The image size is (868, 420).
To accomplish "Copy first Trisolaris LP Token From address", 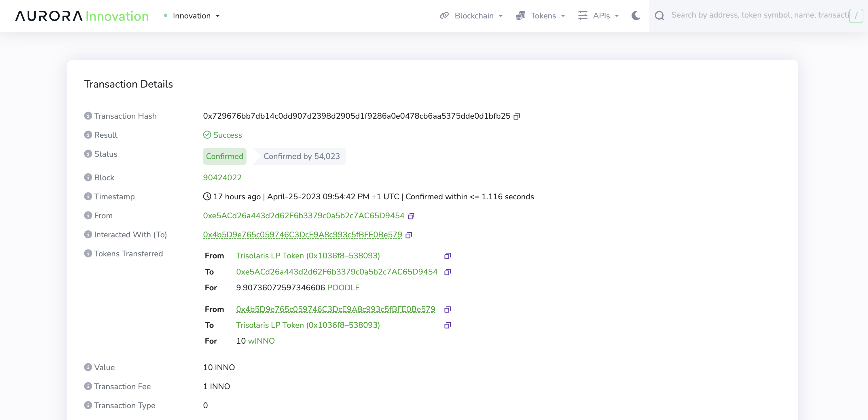I will click(448, 256).
